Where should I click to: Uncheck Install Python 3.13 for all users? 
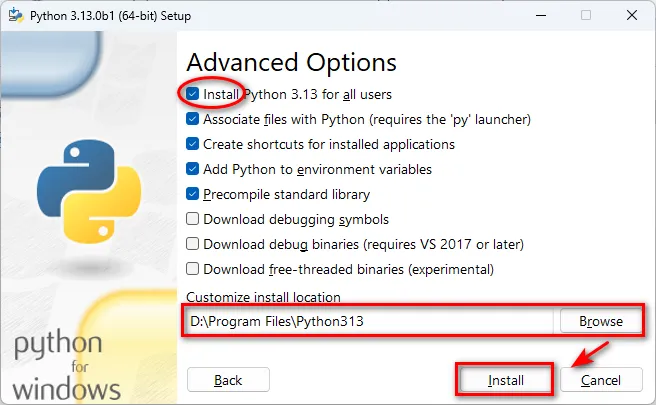[192, 94]
